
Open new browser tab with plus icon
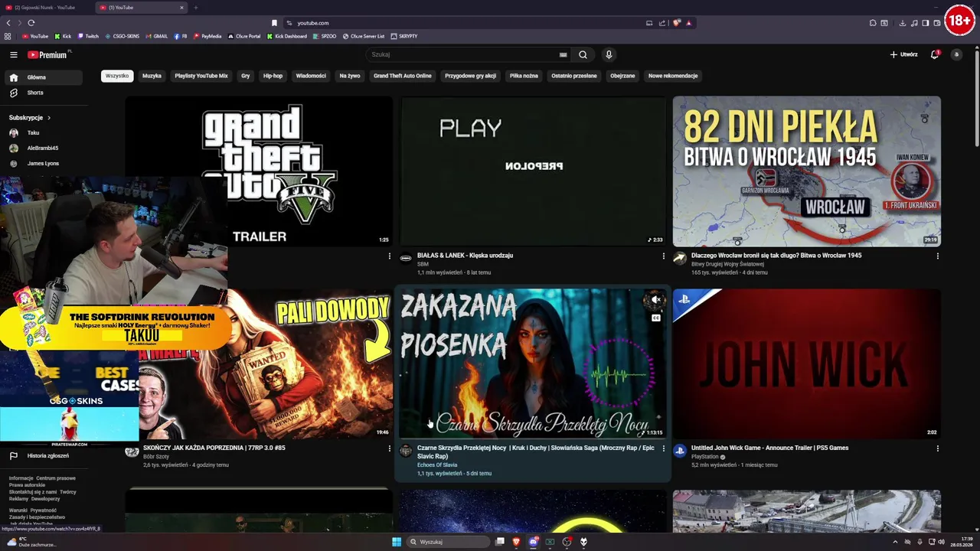coord(195,8)
